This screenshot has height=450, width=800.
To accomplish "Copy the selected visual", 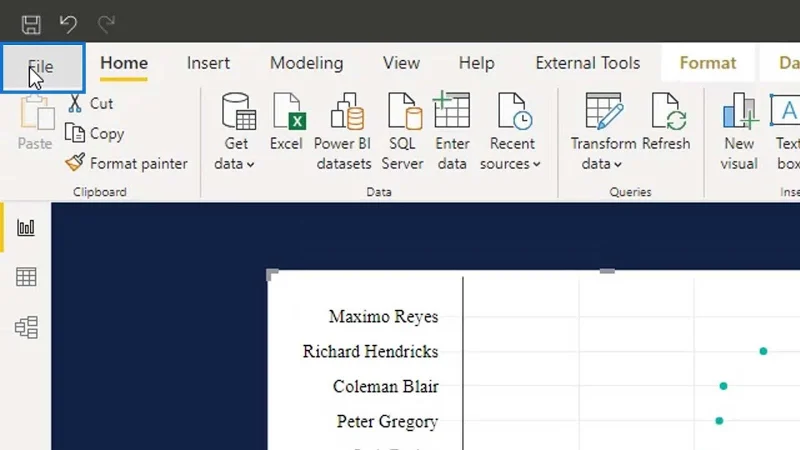I will click(x=94, y=134).
